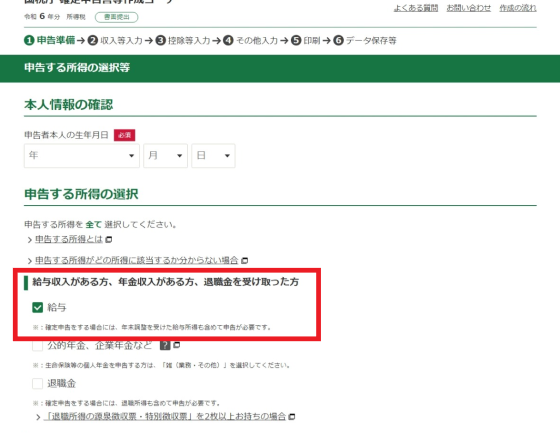Viewport: 560px width, 433px height.
Task: Click chevron before 申告する所得とは
Action: coord(30,240)
